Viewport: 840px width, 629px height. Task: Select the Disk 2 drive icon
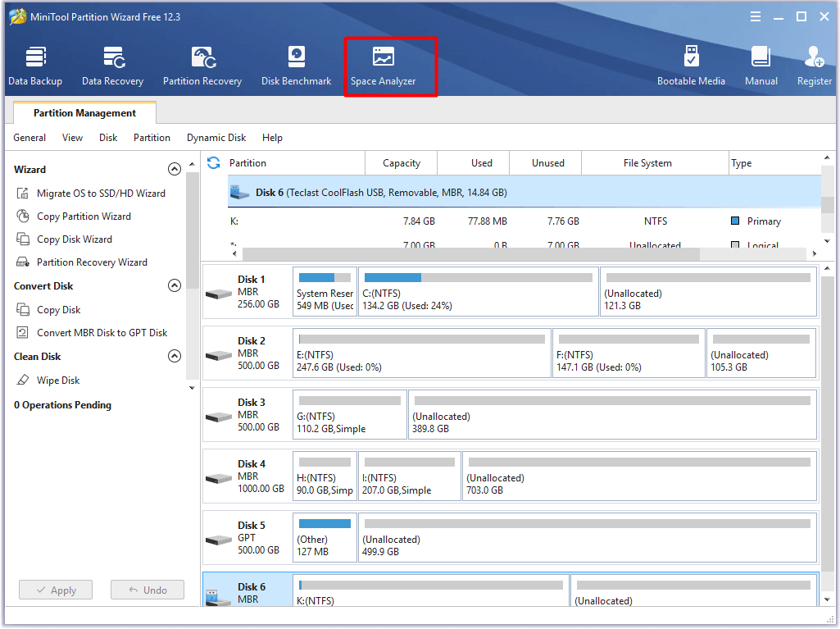click(x=219, y=356)
